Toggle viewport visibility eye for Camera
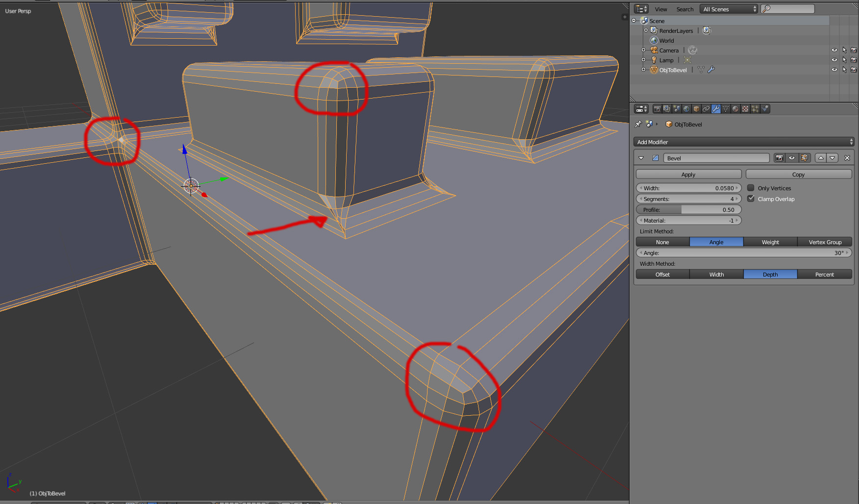This screenshot has height=504, width=859. coord(834,50)
